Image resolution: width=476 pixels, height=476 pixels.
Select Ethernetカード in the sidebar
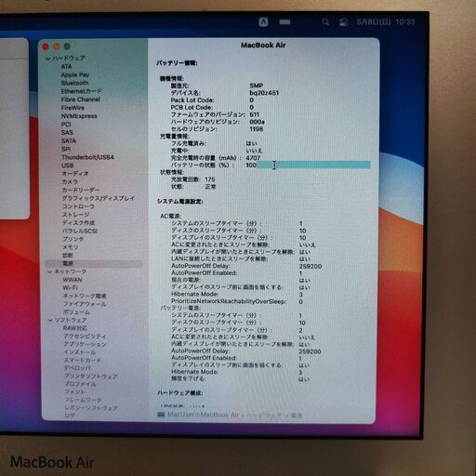pyautogui.click(x=81, y=91)
